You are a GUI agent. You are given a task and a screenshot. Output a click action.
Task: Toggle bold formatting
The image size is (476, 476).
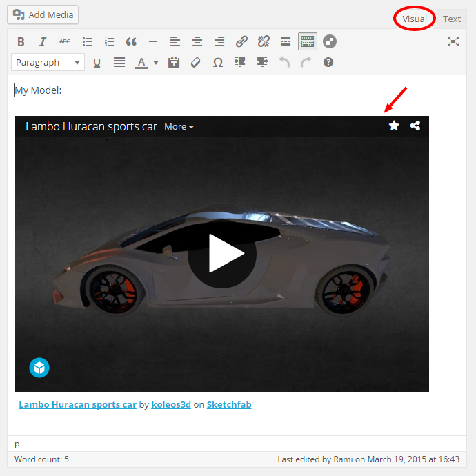(21, 41)
